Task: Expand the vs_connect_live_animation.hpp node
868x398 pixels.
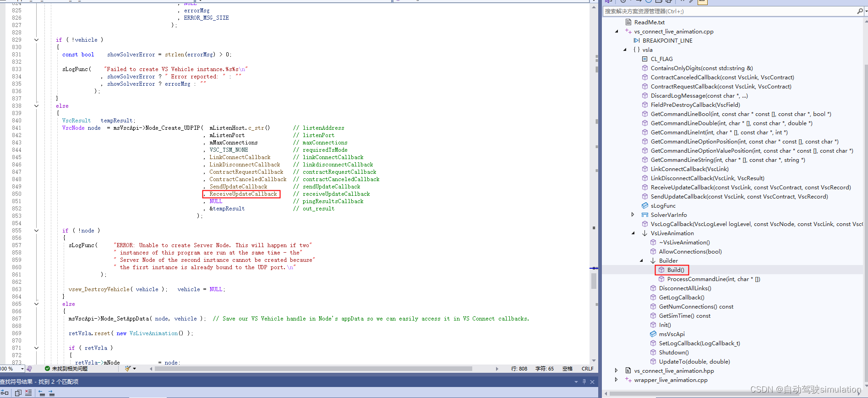Action: tap(617, 370)
